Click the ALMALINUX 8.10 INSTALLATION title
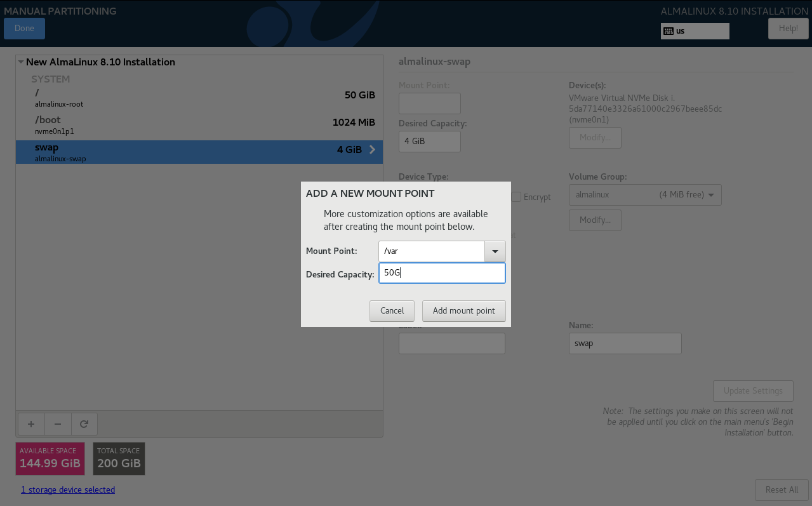The height and width of the screenshot is (506, 812). tap(735, 11)
